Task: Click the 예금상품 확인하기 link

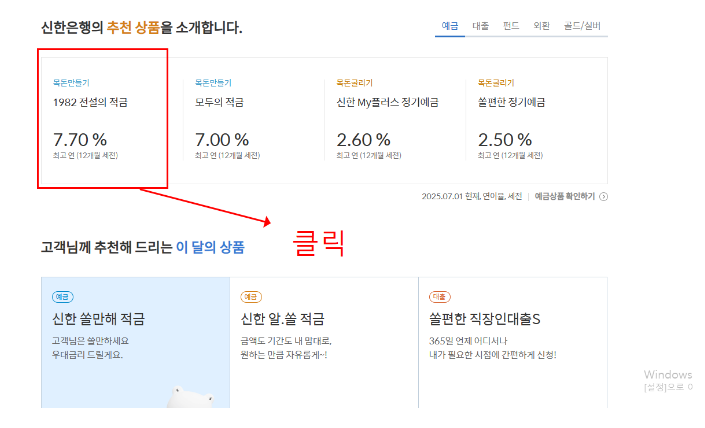Action: (x=565, y=196)
